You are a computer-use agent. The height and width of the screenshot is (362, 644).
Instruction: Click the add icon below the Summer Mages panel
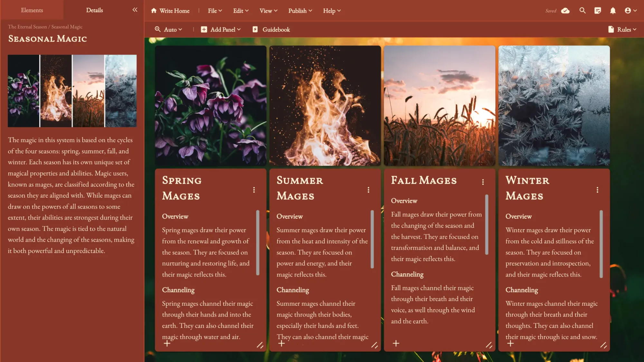coord(282,344)
